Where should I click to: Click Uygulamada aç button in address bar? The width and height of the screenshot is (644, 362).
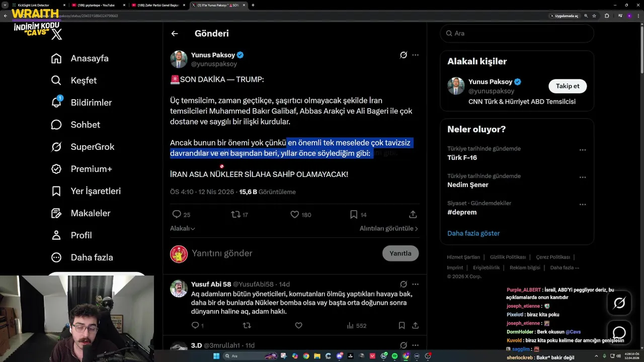coord(564,16)
